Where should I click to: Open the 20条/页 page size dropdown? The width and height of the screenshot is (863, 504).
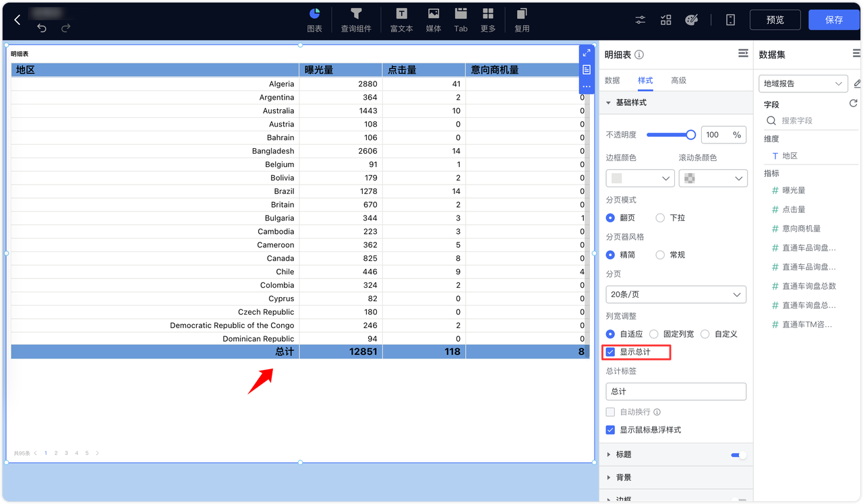(x=676, y=294)
